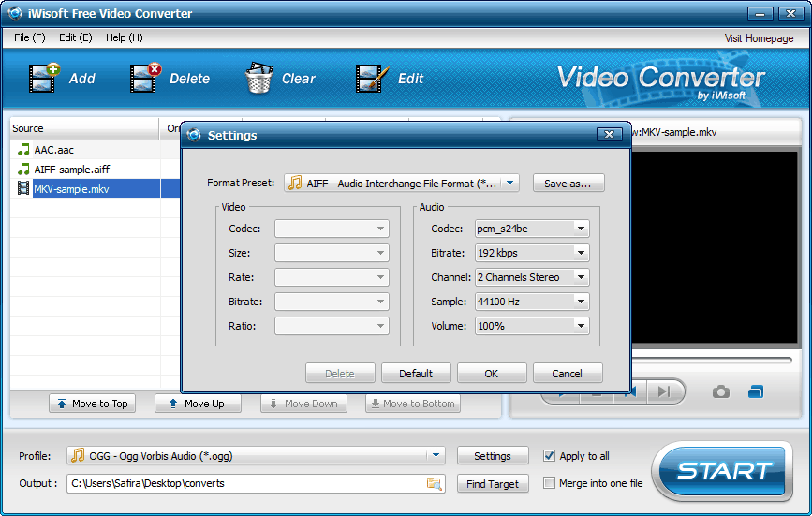Click the film icon of MKV-sample.mkv

click(x=23, y=188)
